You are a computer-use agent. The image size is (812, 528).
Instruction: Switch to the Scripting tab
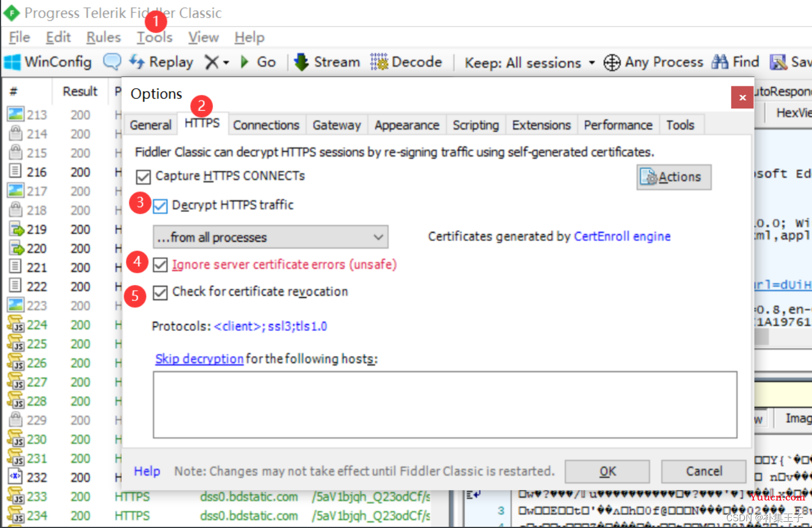point(476,125)
